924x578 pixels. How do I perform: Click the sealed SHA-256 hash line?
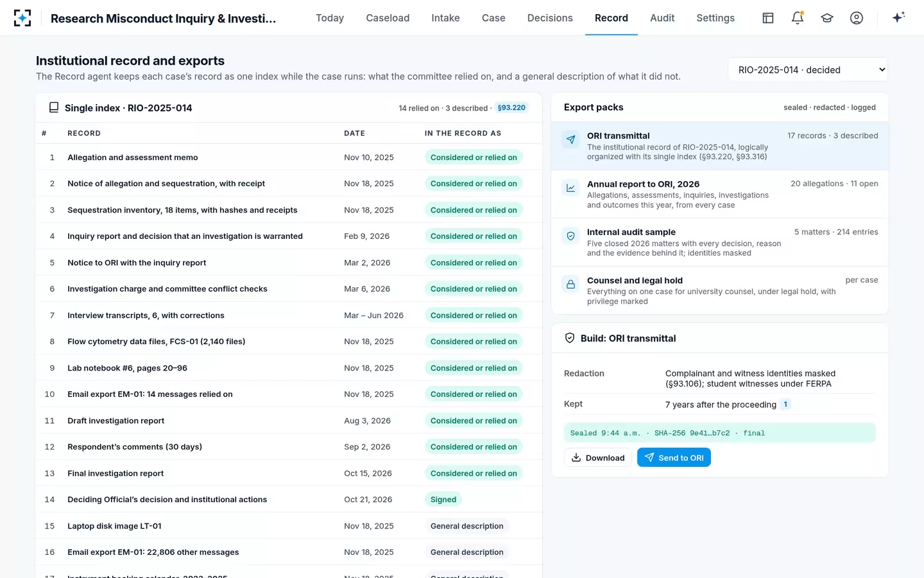[720, 433]
